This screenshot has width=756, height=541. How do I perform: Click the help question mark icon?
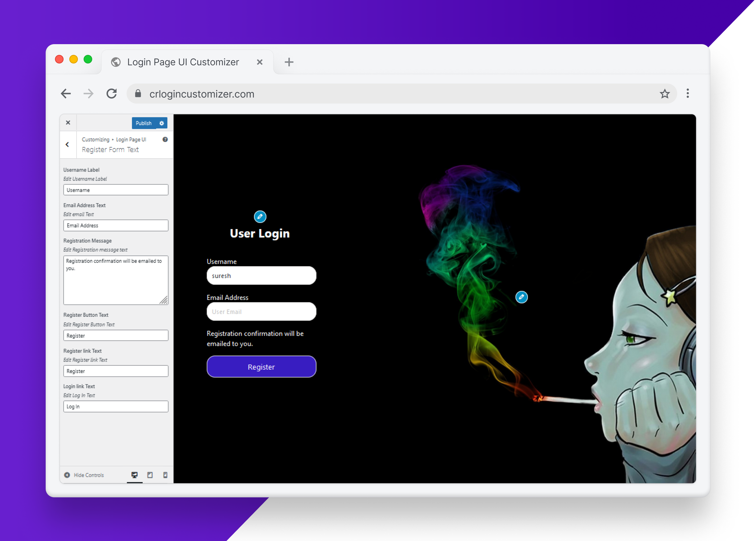tap(165, 140)
